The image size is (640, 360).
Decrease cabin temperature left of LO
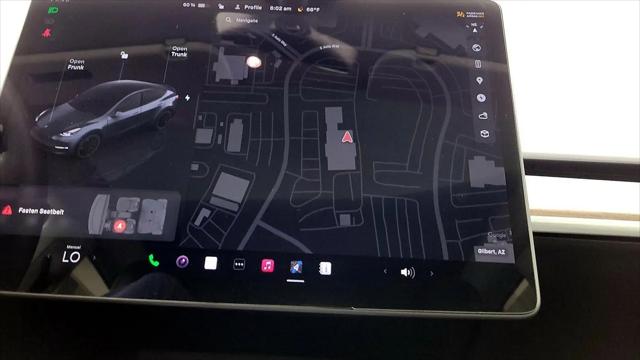[49, 256]
